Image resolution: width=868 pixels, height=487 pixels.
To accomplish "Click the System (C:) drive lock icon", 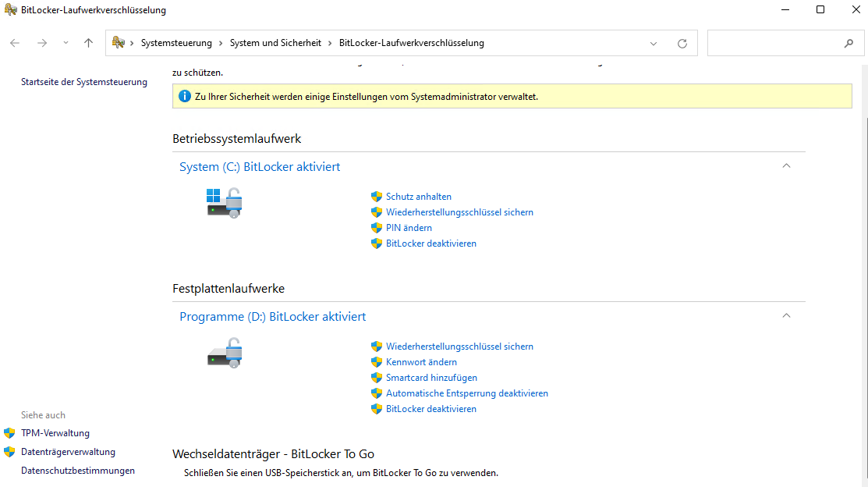I will click(225, 203).
